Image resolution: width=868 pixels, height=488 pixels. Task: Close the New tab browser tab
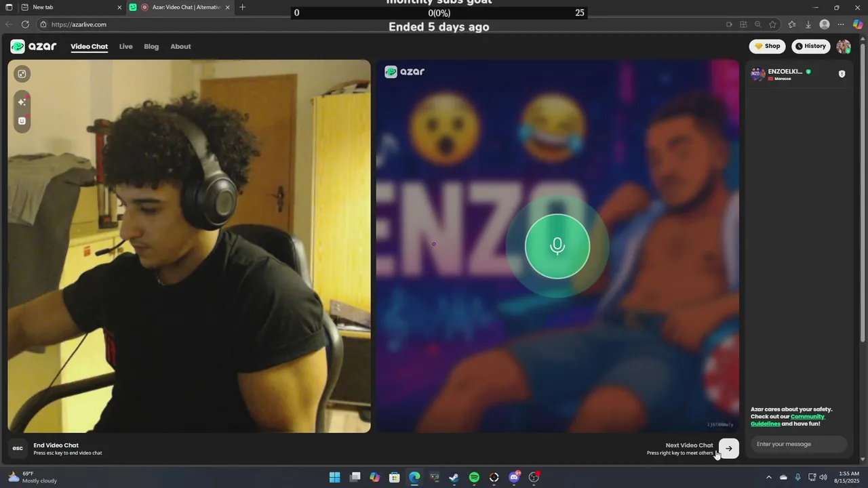[x=119, y=7]
